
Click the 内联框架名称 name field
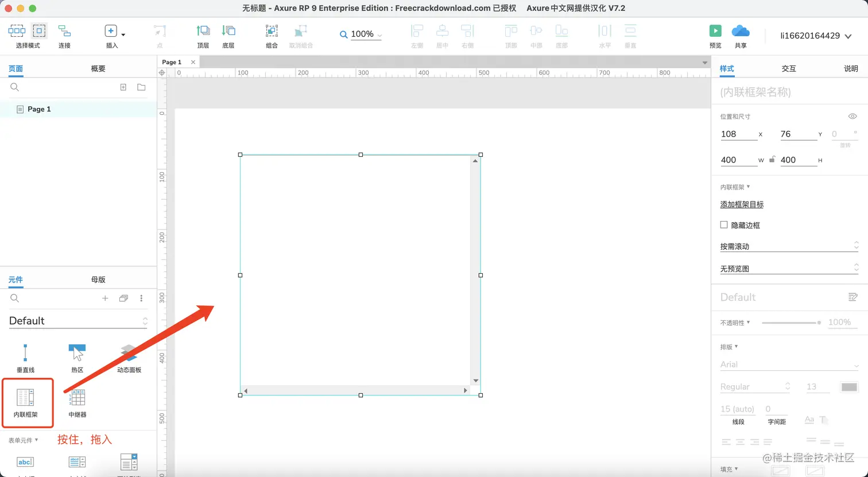pos(789,92)
